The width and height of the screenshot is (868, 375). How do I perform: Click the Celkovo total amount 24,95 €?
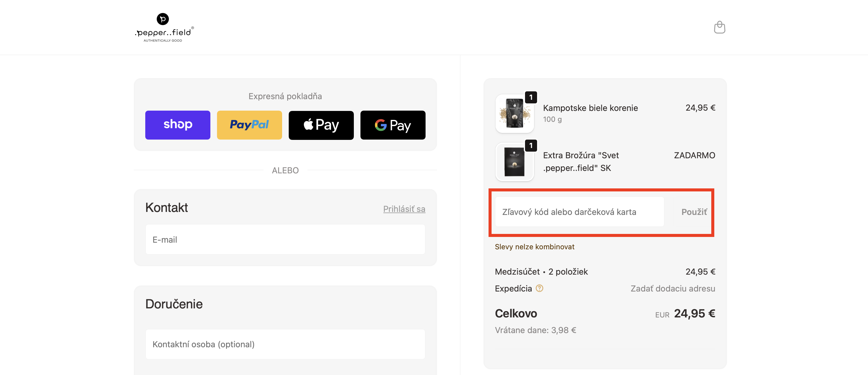click(694, 314)
